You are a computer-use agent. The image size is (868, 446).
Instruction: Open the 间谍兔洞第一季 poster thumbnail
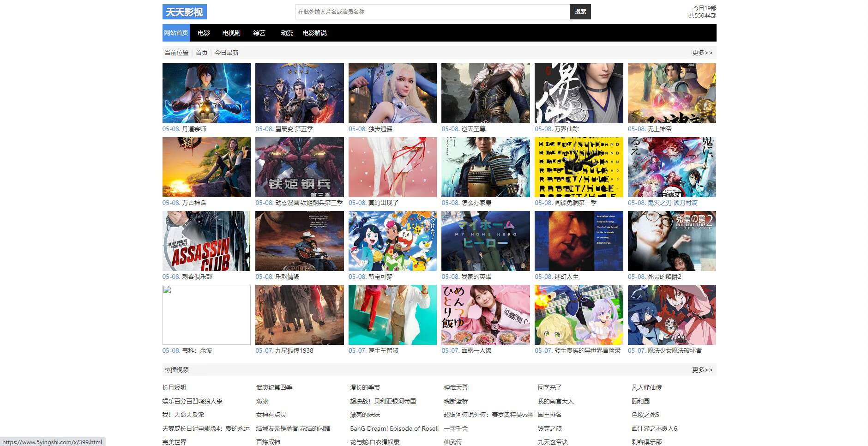tap(579, 167)
